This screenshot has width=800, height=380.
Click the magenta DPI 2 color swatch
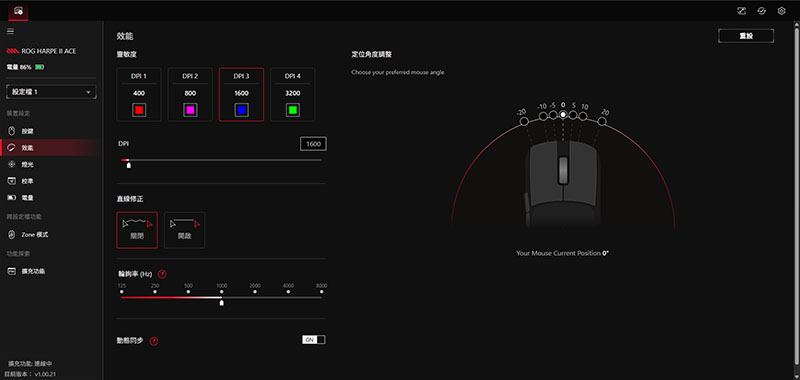pyautogui.click(x=190, y=110)
